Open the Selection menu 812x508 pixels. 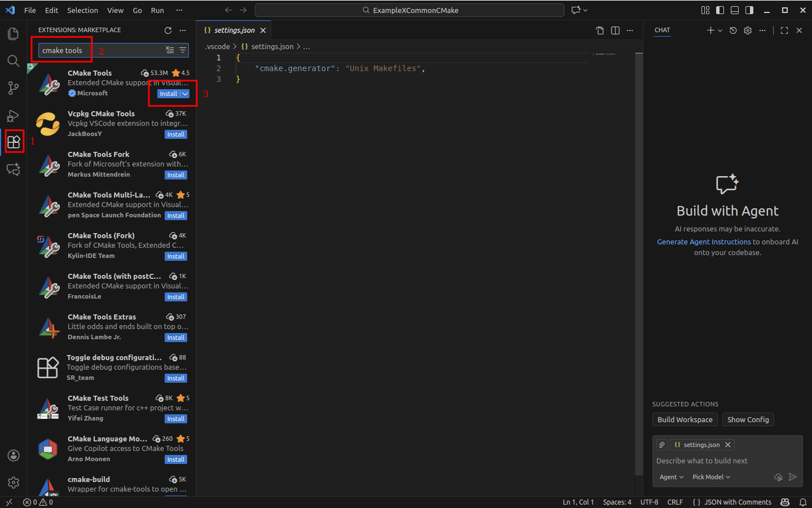coord(82,10)
